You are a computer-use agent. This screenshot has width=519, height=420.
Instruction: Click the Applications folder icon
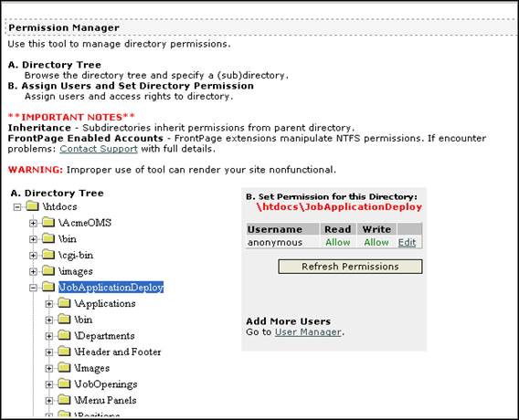(64, 303)
